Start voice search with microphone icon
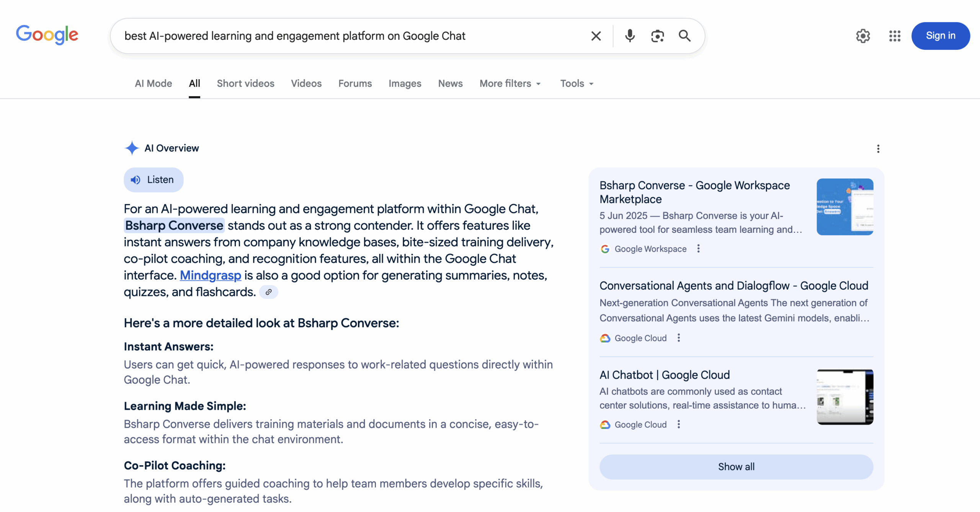Screen dimensions: 980x512 pos(630,36)
